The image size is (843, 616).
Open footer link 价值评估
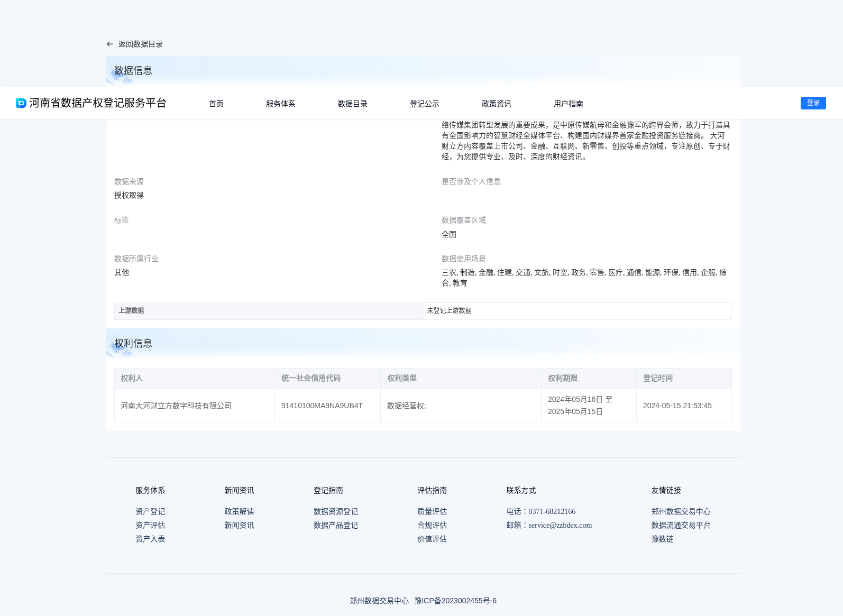[432, 539]
